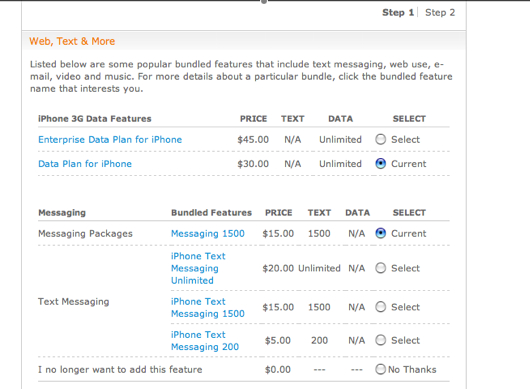Click the iPhone 3G Data Features header

(95, 119)
